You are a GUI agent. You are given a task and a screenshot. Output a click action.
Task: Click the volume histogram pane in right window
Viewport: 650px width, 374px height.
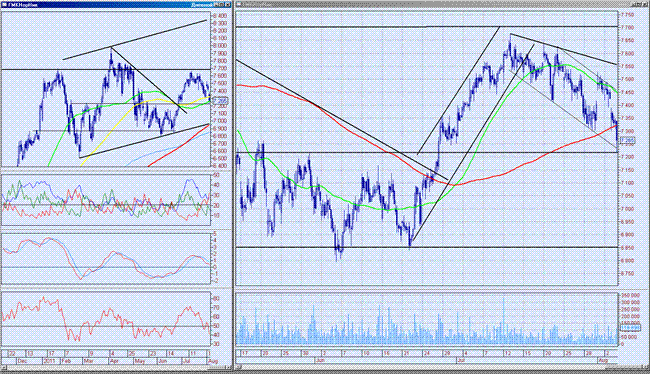point(427,319)
